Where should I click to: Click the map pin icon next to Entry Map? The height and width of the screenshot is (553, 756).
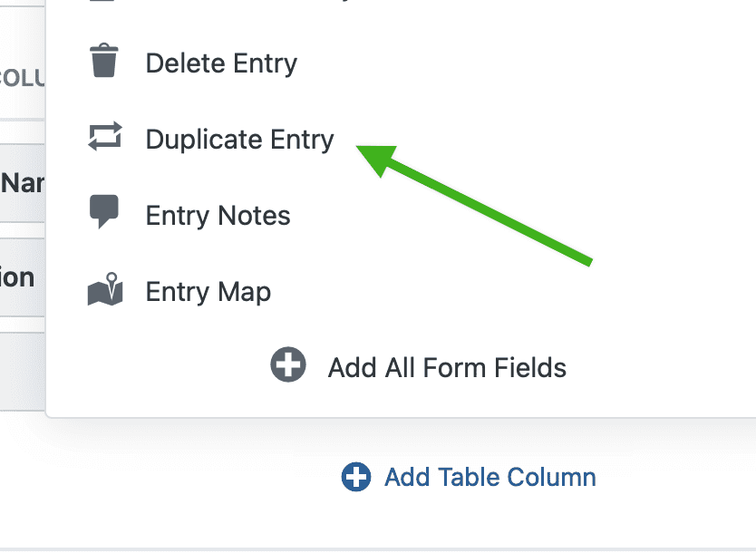105,290
